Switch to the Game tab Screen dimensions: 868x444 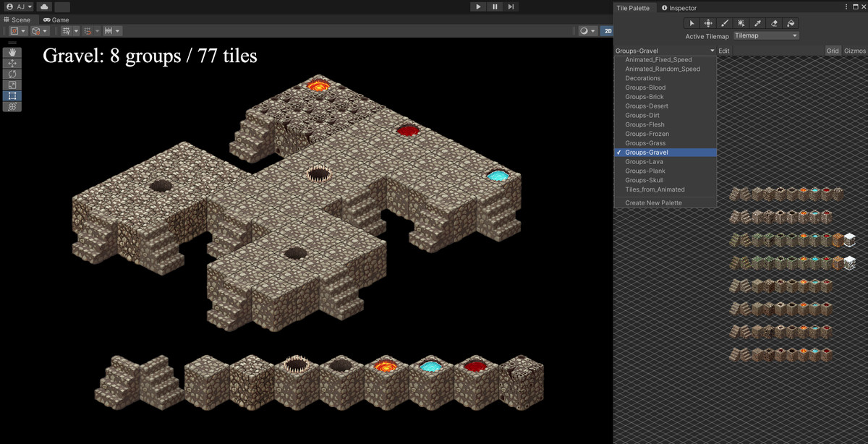[56, 20]
